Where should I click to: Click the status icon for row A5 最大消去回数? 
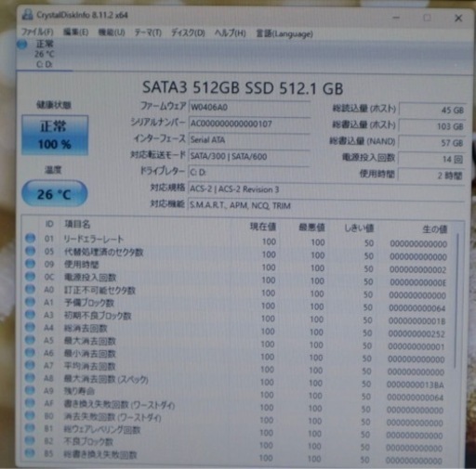30,340
